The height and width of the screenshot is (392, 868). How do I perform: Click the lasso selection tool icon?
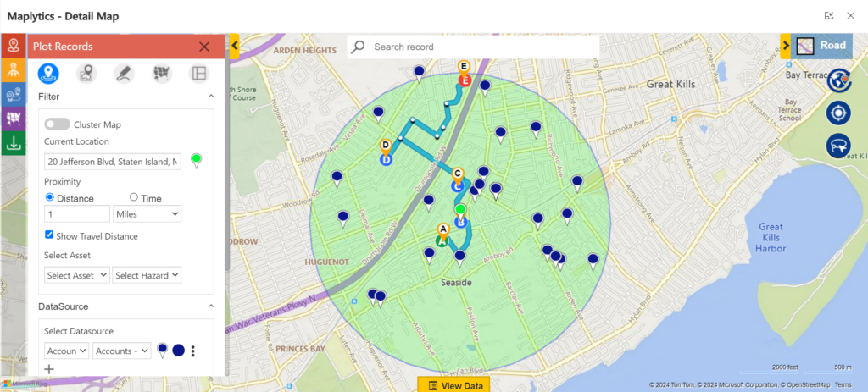pyautogui.click(x=838, y=145)
